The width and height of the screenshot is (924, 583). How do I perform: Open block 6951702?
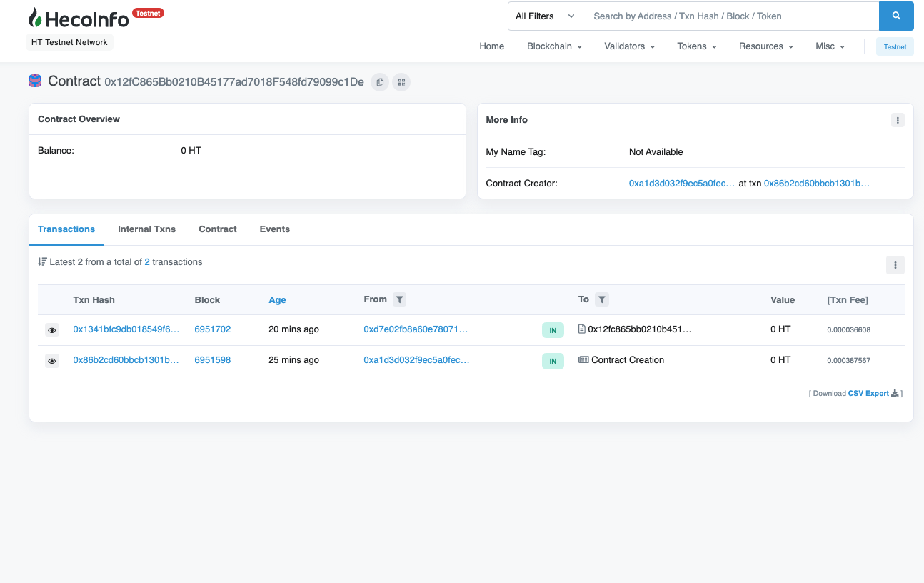tap(213, 329)
